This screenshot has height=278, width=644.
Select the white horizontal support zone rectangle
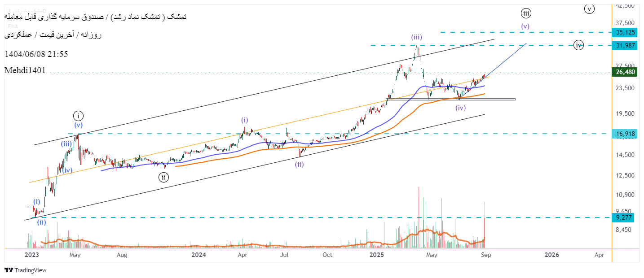click(x=451, y=99)
